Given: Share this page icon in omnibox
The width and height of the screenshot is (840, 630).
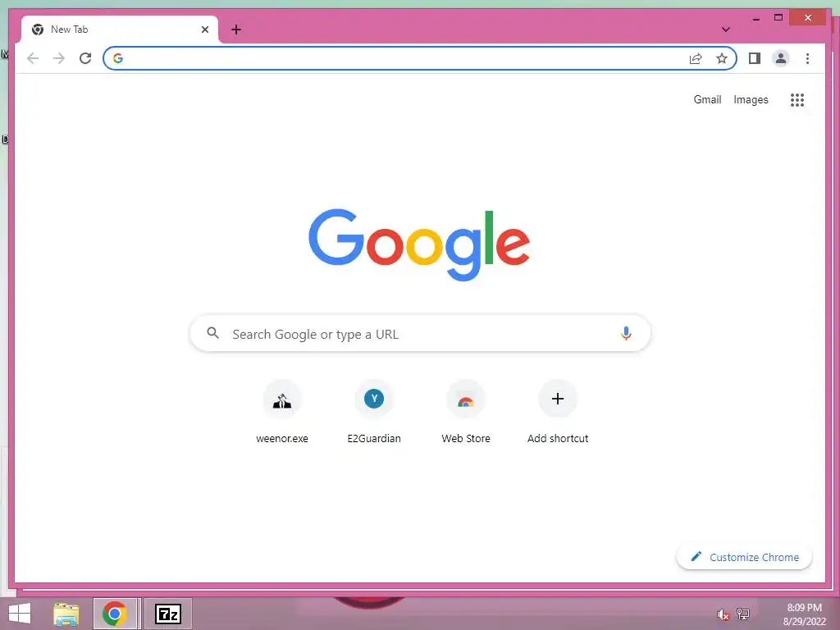Looking at the screenshot, I should tap(696, 58).
